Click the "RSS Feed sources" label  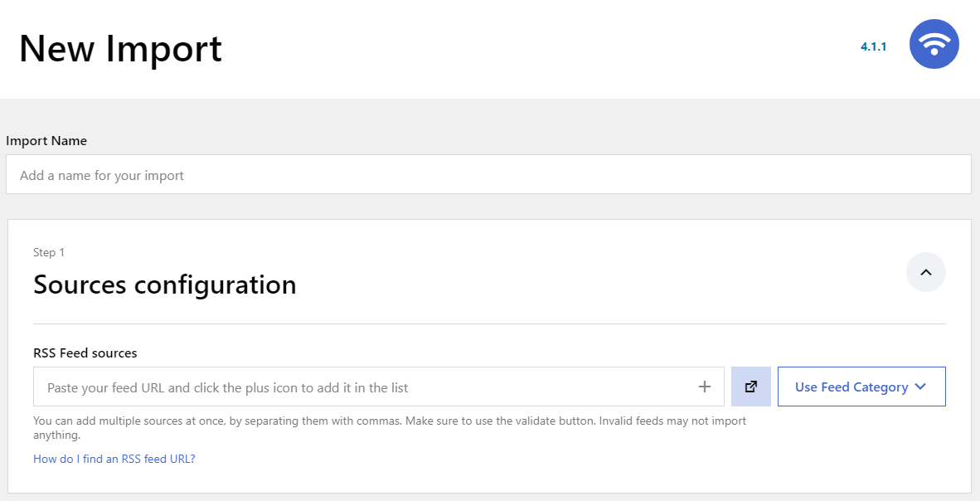(x=85, y=353)
